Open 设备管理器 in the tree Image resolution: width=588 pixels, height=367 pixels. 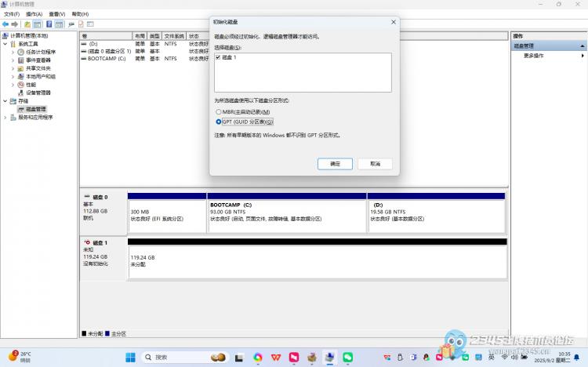pos(38,93)
